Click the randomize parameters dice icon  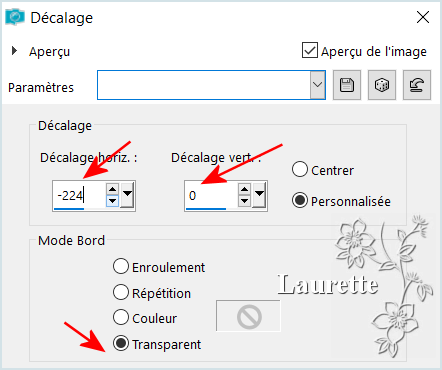click(x=382, y=85)
